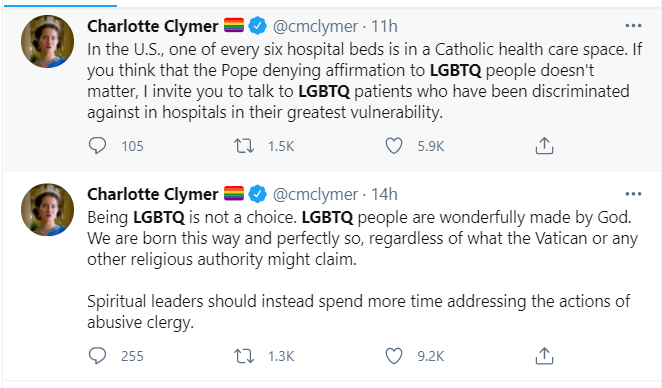
Task: Open more options menu on 14h tweet
Action: pyautogui.click(x=633, y=194)
